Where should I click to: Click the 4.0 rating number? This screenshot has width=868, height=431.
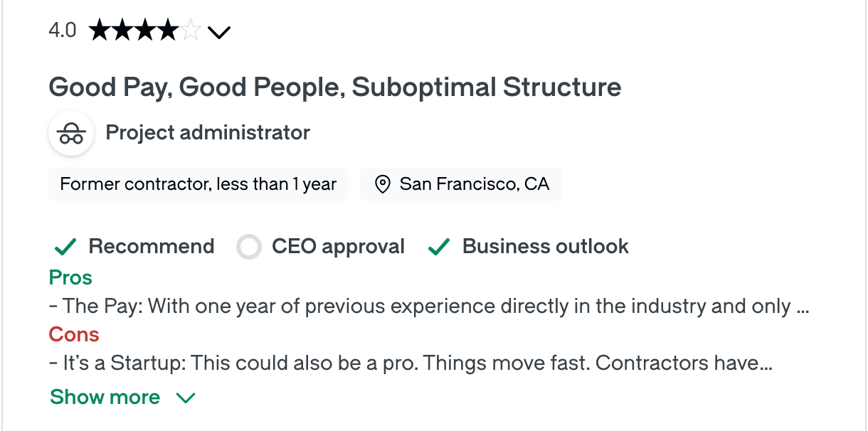(63, 31)
